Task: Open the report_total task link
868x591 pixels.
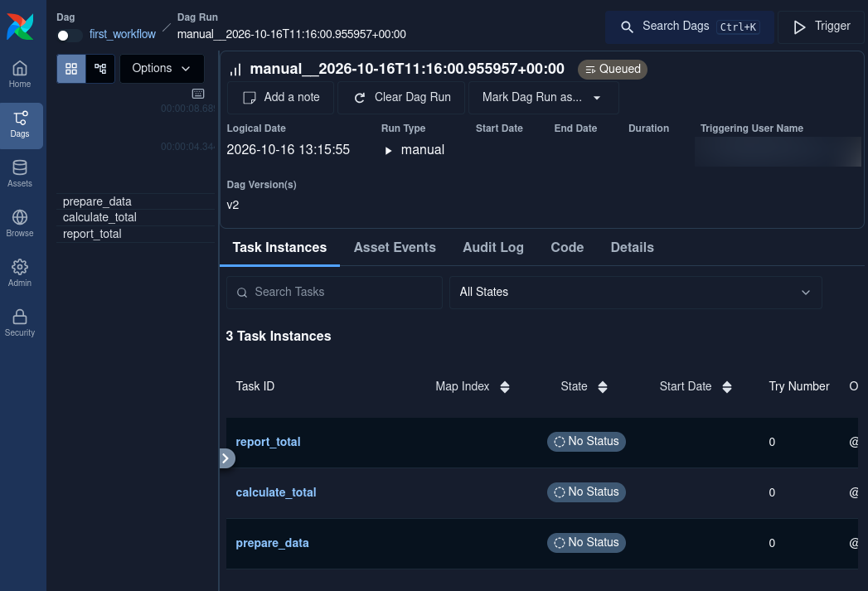Action: pyautogui.click(x=268, y=442)
